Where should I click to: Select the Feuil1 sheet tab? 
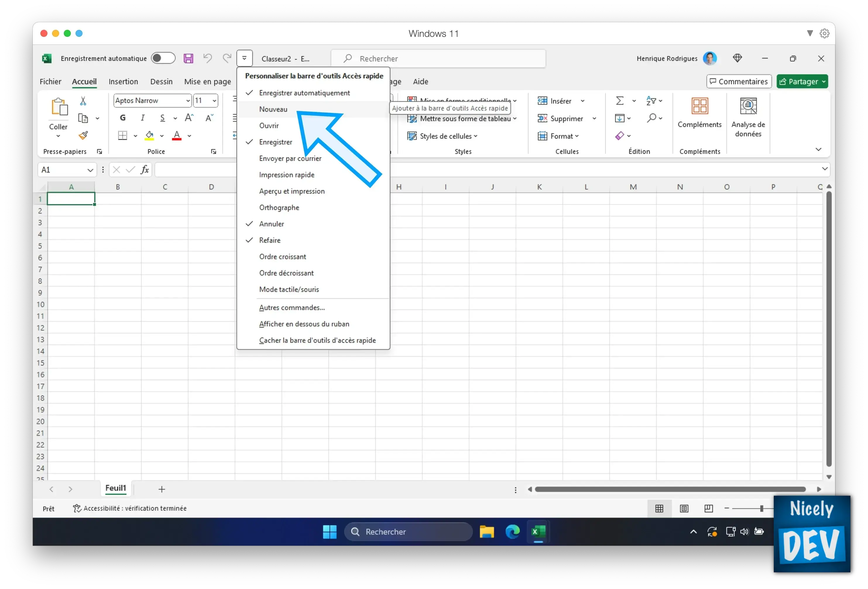coord(116,488)
